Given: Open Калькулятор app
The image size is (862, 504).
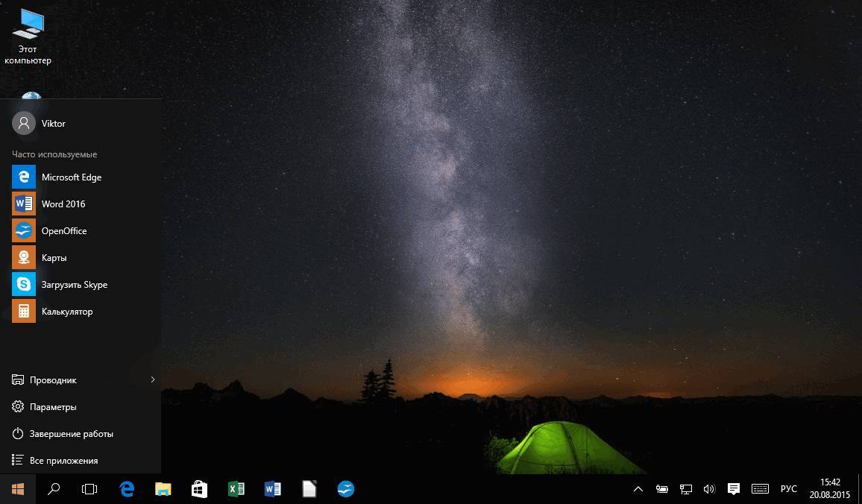Looking at the screenshot, I should [81, 312].
